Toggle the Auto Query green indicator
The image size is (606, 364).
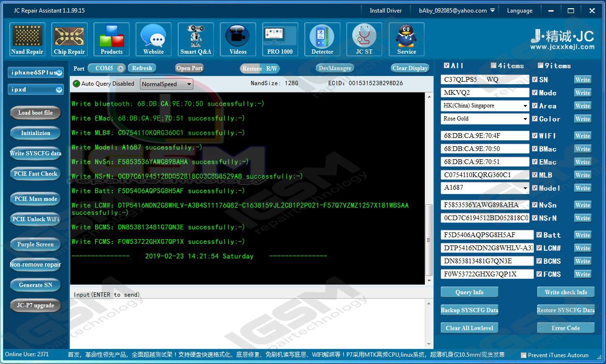(76, 84)
